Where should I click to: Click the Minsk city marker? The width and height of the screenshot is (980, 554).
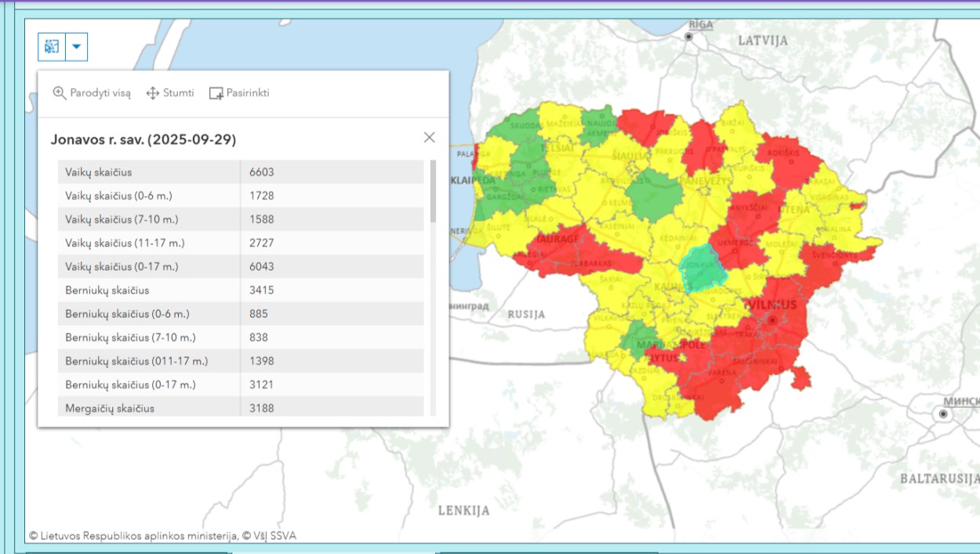point(943,414)
